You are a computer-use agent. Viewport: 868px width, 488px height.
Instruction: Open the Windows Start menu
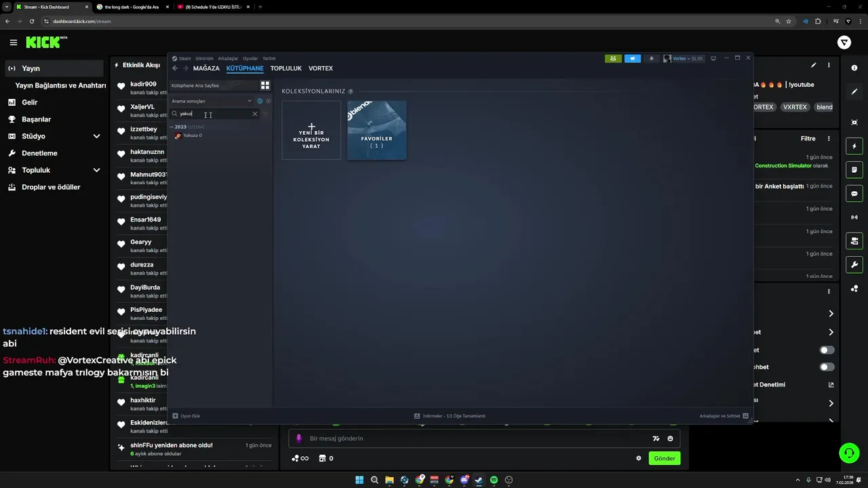(x=359, y=480)
